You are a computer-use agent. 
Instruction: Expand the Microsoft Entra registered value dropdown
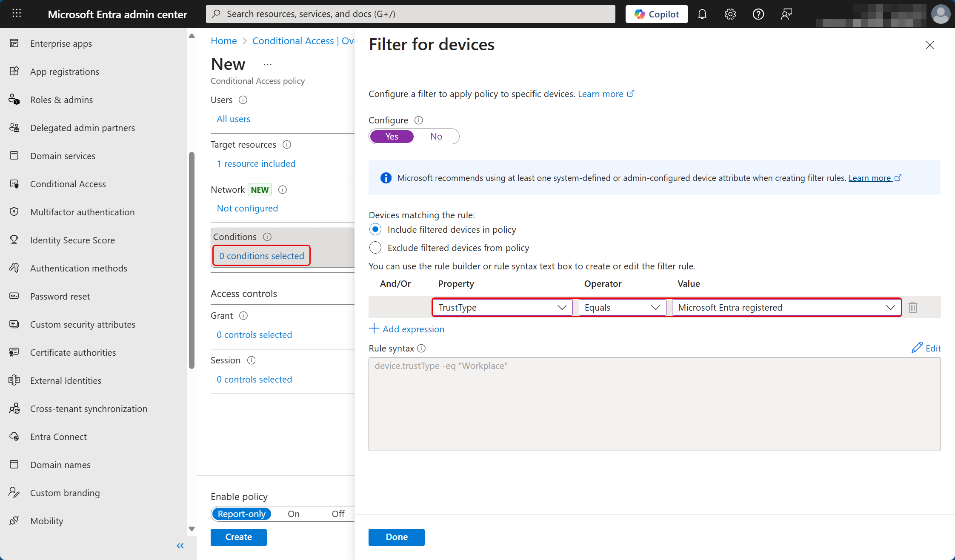click(x=786, y=307)
